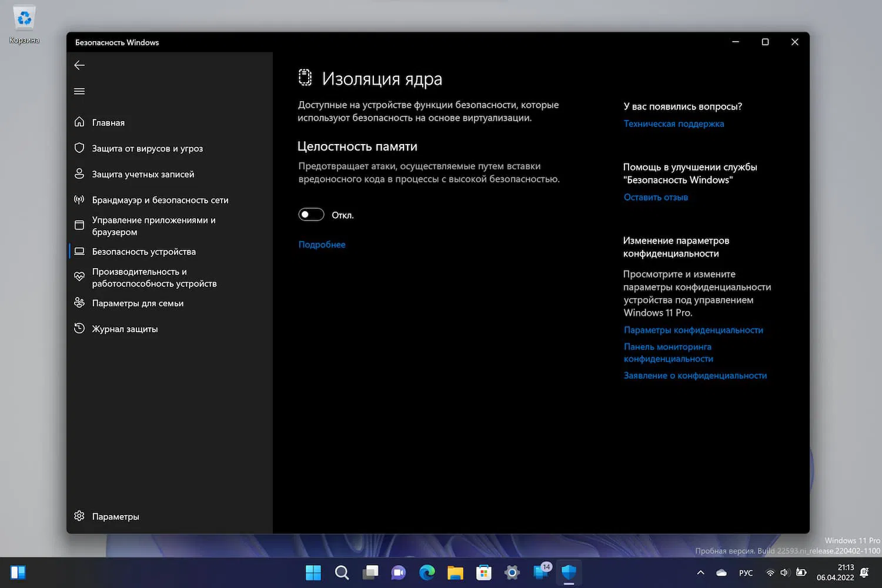This screenshot has width=882, height=588.
Task: Click the battery icon in tray
Action: point(801,572)
